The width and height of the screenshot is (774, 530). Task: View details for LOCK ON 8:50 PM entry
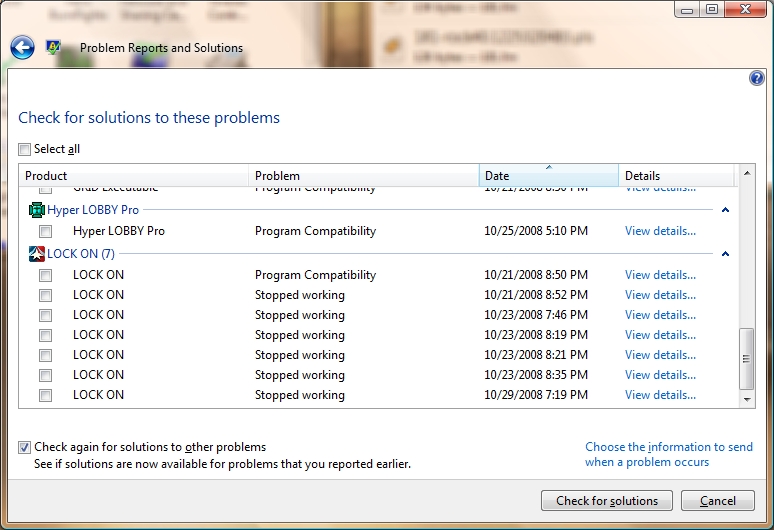pyautogui.click(x=660, y=275)
